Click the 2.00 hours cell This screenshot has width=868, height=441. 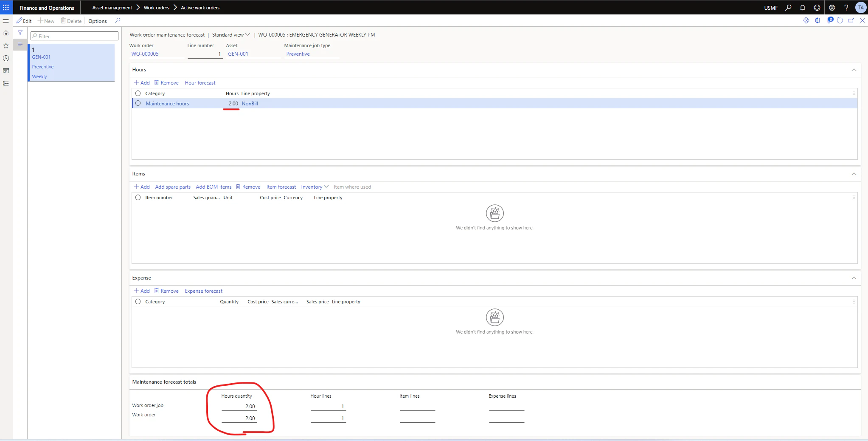point(233,104)
